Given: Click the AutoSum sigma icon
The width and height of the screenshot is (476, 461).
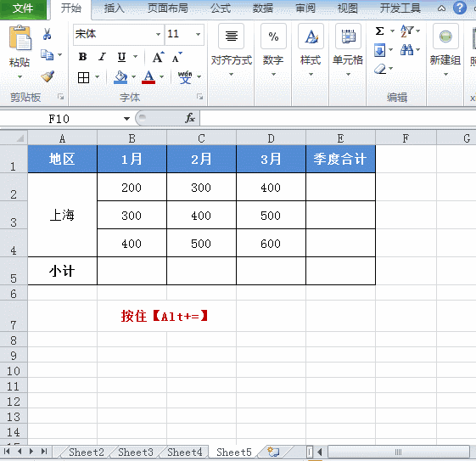Looking at the screenshot, I should 380,31.
